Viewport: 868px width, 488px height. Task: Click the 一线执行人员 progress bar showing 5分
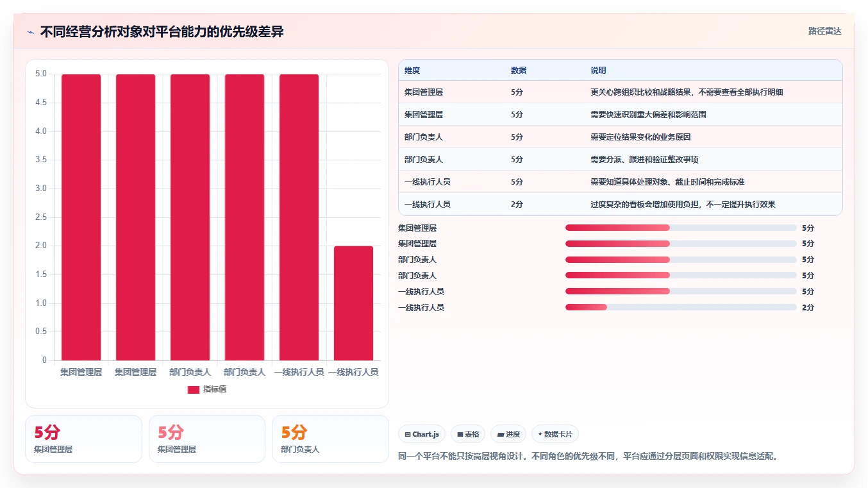(x=681, y=291)
